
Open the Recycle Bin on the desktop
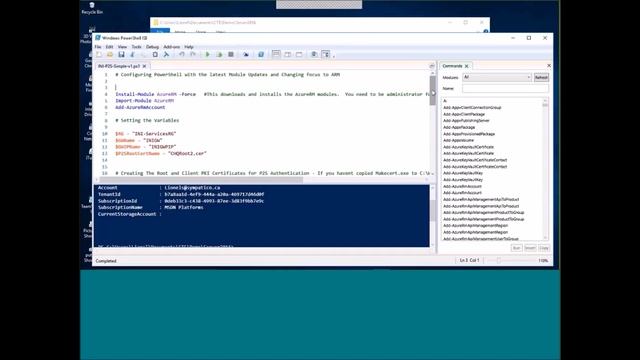(92, 8)
